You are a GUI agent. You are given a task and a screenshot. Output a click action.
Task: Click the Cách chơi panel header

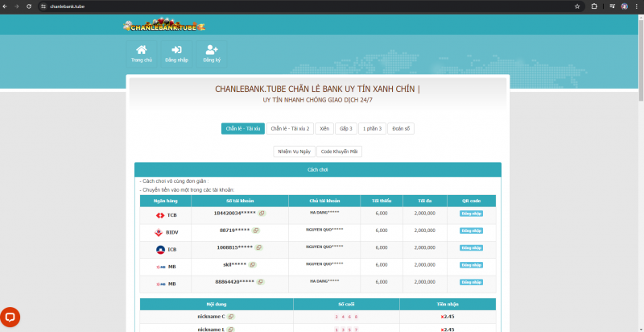317,170
